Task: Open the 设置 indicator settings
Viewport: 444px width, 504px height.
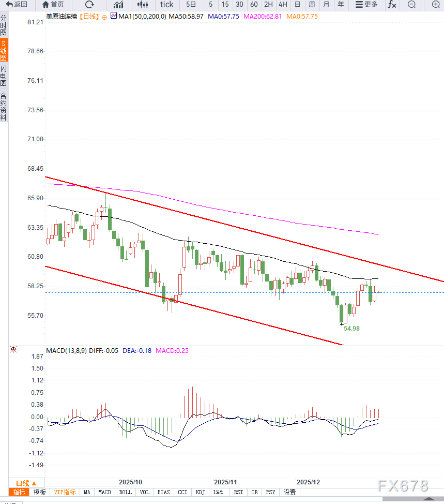Action: [289, 492]
